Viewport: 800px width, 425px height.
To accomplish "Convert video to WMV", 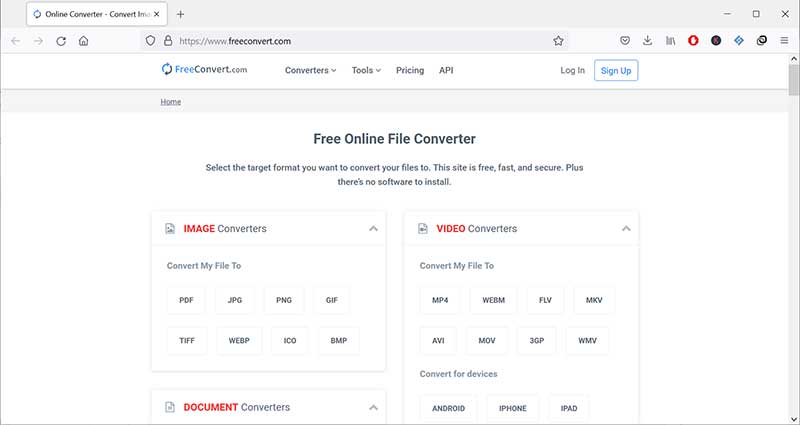I will pos(587,341).
